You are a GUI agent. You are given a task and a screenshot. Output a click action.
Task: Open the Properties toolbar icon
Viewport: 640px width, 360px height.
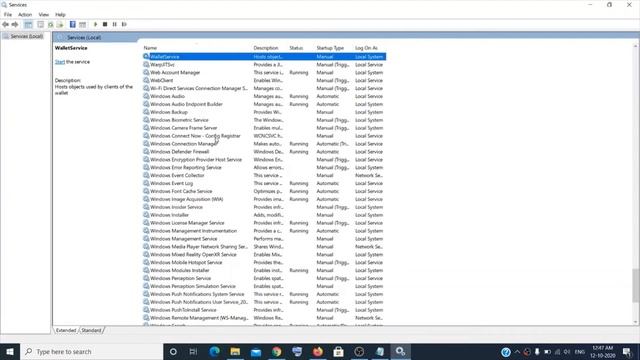pos(40,24)
